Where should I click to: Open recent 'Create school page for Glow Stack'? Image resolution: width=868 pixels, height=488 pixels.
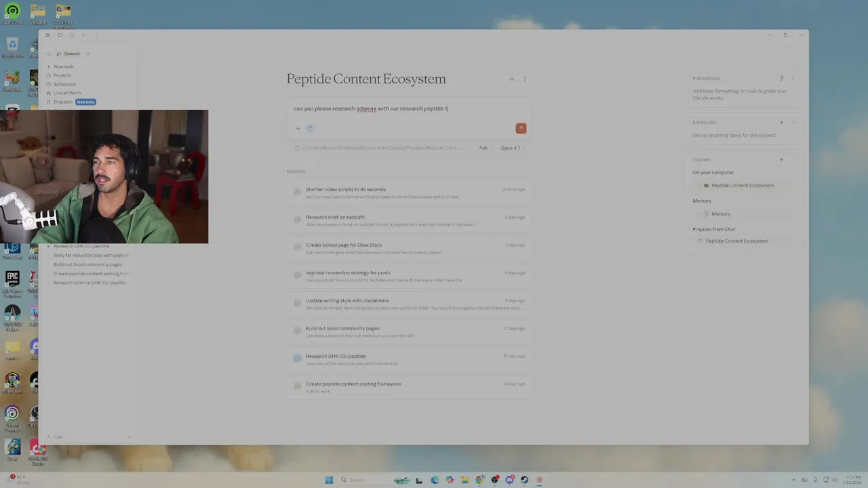click(x=410, y=248)
